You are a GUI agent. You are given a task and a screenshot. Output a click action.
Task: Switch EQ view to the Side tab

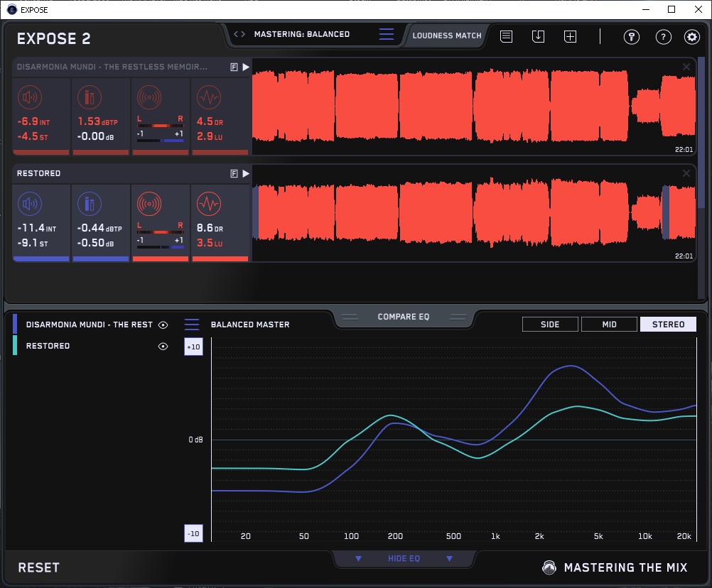tap(550, 325)
